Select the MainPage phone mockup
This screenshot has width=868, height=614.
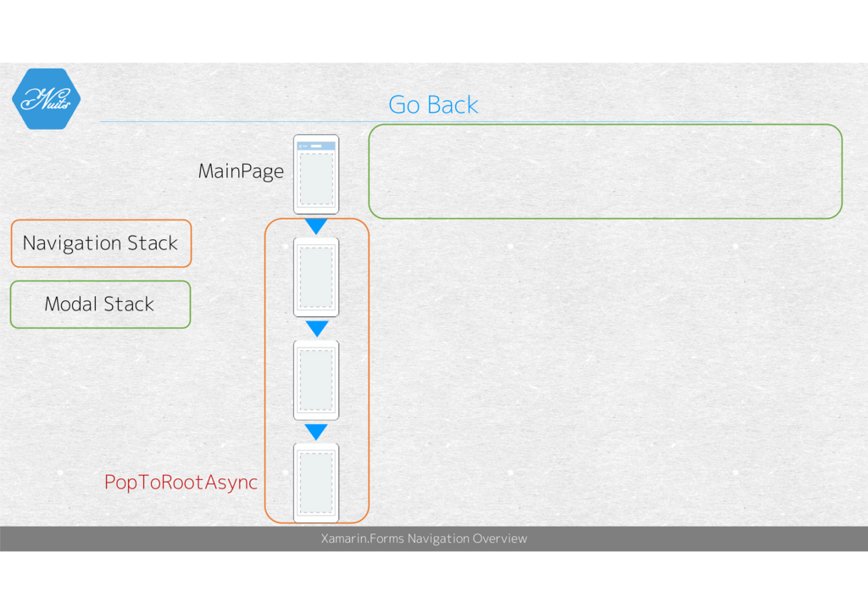[316, 175]
